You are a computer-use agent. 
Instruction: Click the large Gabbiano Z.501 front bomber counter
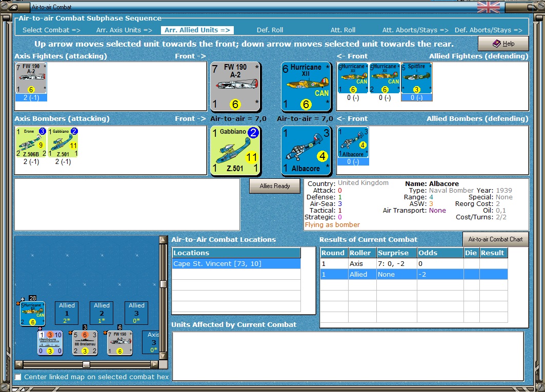(x=236, y=151)
